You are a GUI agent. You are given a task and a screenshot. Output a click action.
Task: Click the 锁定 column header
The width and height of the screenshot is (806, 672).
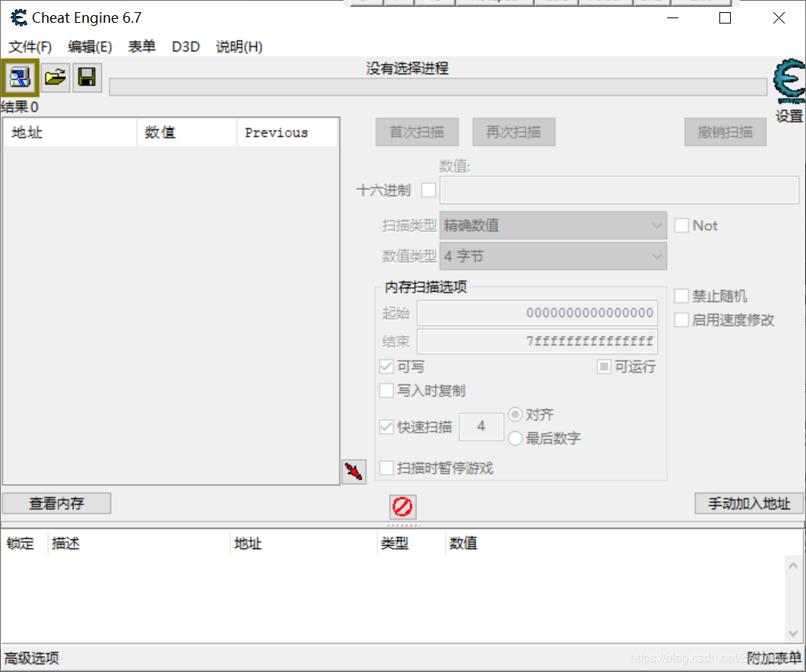pyautogui.click(x=24, y=544)
